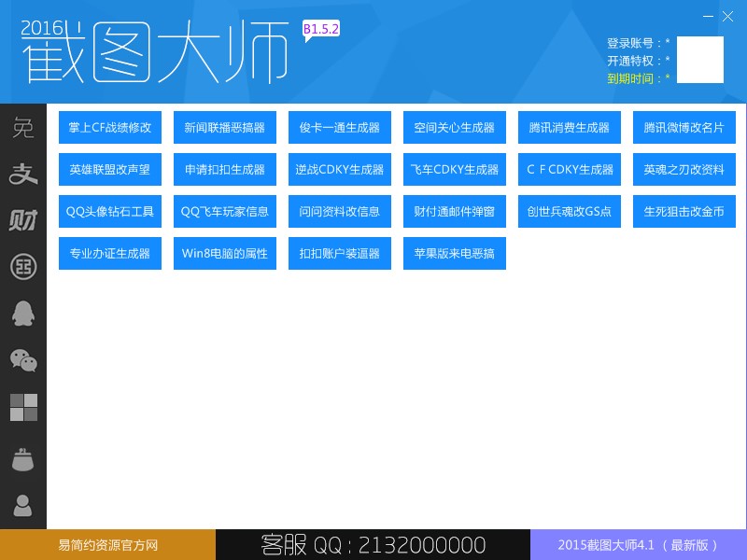Viewport: 747px width, 560px height.
Task: Open 空间关心生成器
Action: click(x=454, y=127)
